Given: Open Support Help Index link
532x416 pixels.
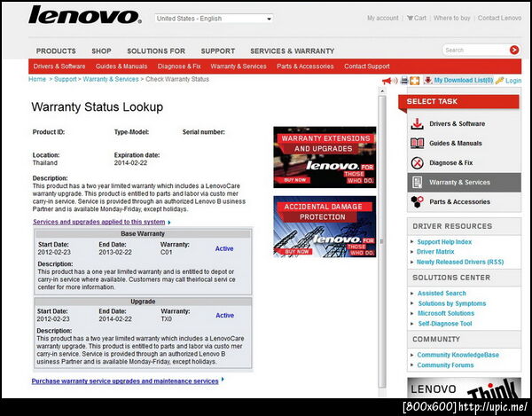Looking at the screenshot, I should point(444,242).
